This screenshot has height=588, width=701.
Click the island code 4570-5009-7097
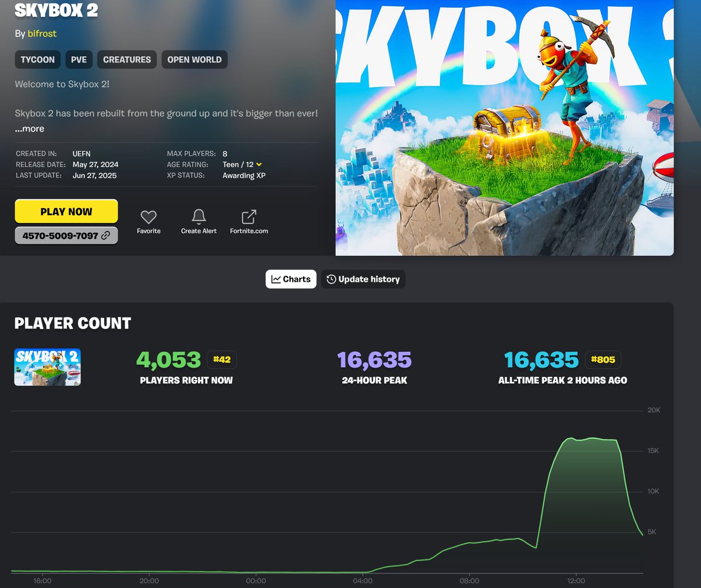click(x=61, y=236)
